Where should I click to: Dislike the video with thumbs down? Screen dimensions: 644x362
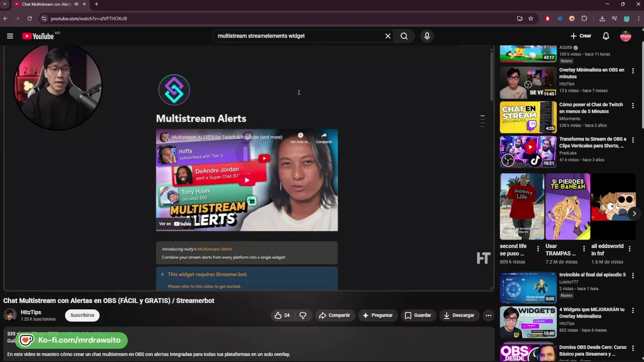(303, 315)
